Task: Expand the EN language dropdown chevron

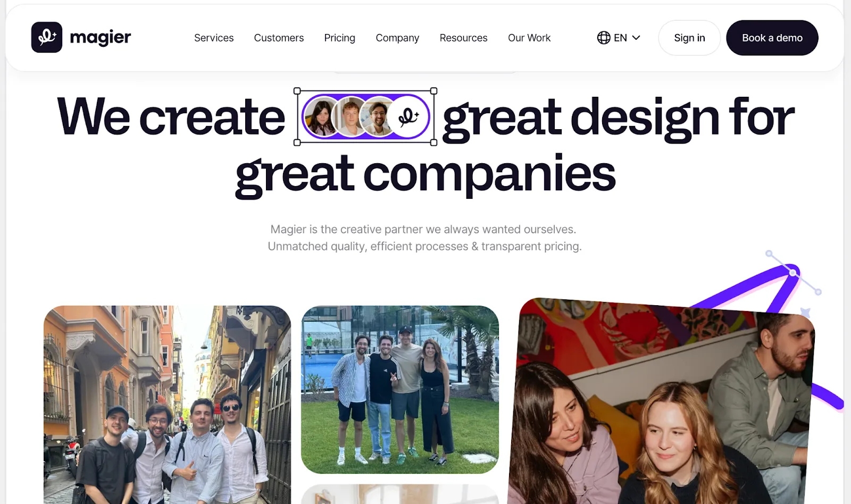Action: 636,38
